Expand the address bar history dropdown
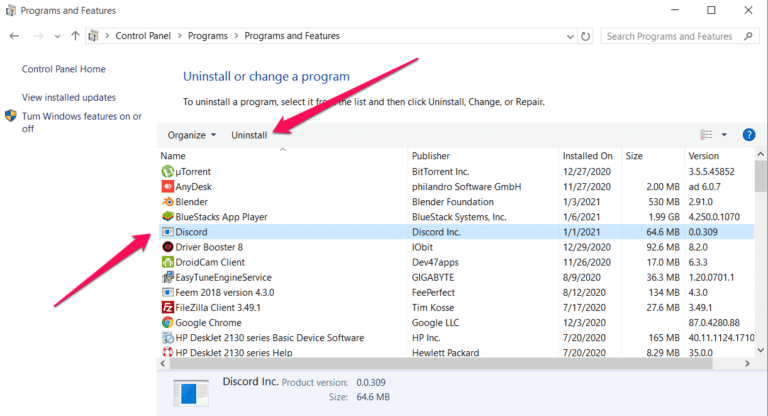The image size is (768, 416). tap(570, 36)
